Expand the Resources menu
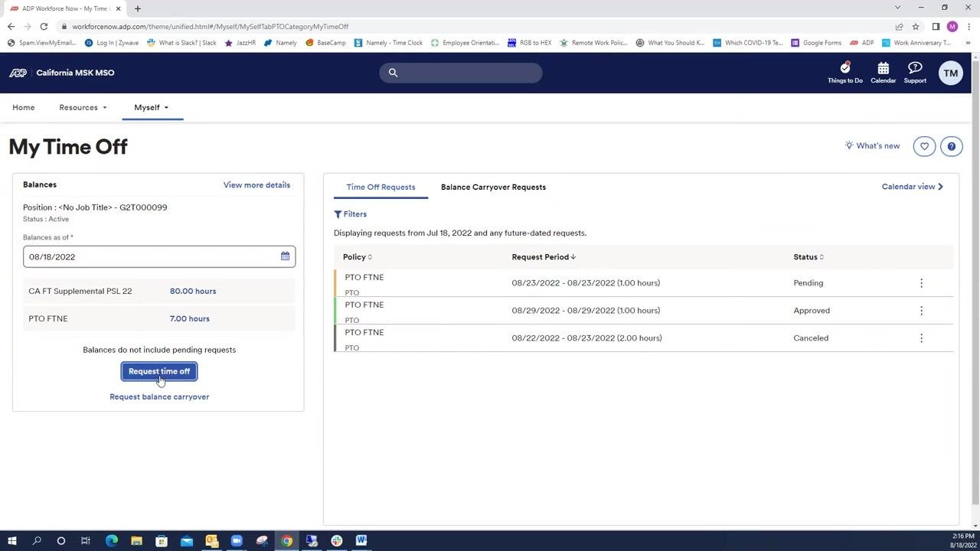 83,107
